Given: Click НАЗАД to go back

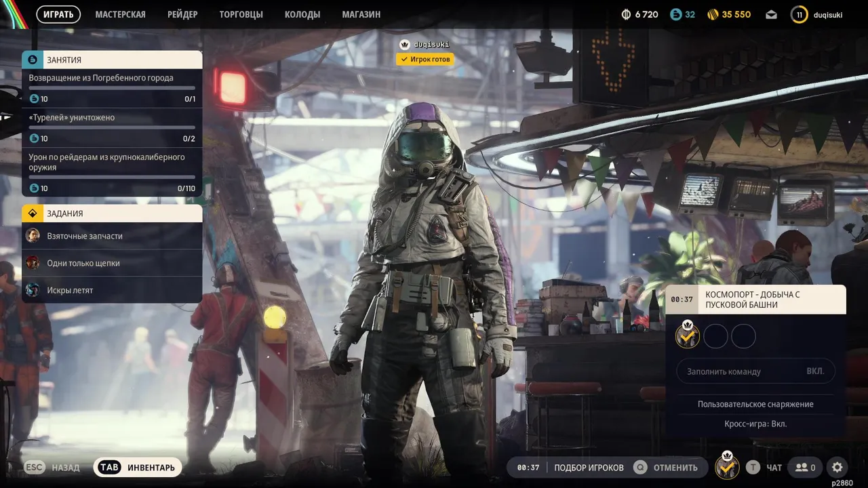Looking at the screenshot, I should tap(65, 468).
